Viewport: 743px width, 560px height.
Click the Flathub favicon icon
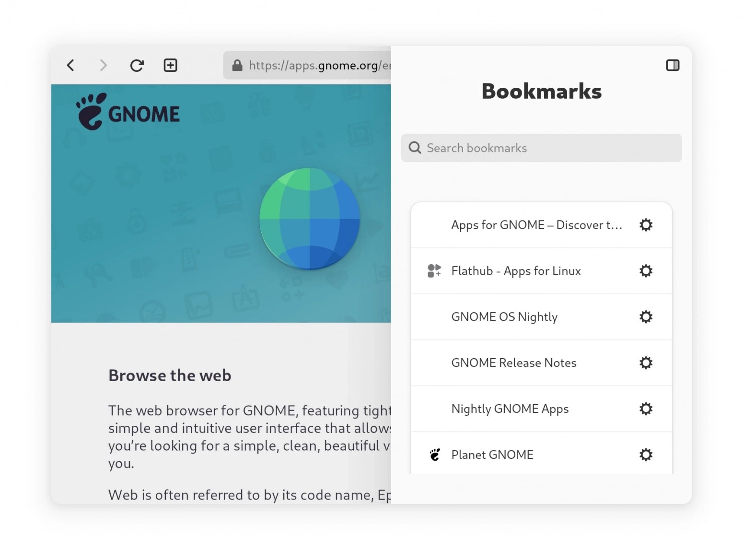pyautogui.click(x=434, y=271)
